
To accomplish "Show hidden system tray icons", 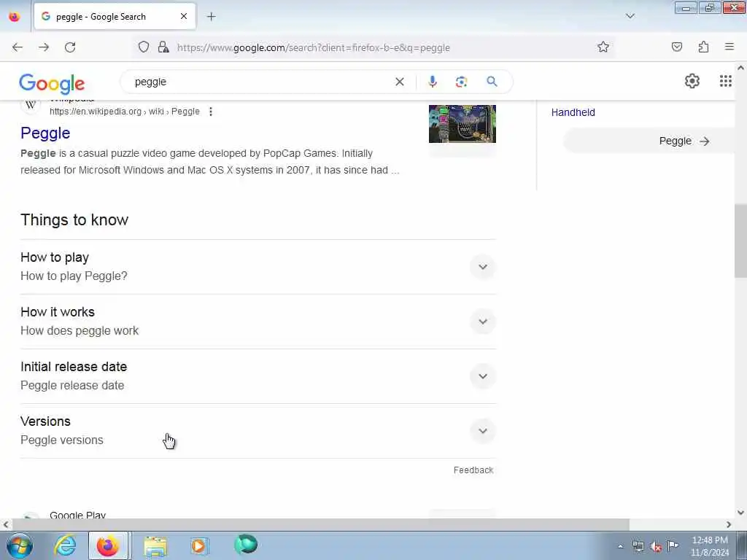I will (x=620, y=546).
